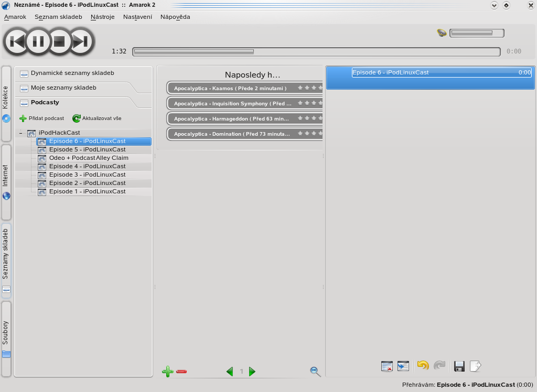Undo last playlist change
This screenshot has width=537, height=392.
(423, 366)
